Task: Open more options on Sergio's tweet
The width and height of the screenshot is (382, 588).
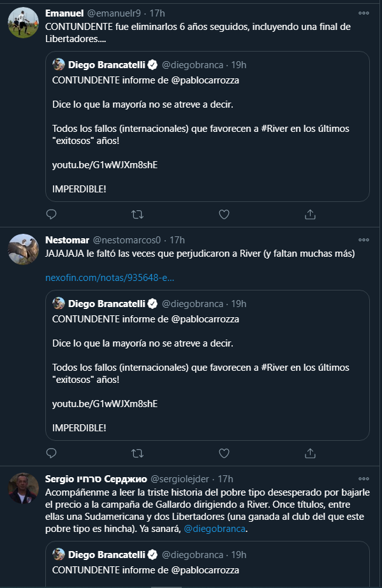Action: [364, 479]
